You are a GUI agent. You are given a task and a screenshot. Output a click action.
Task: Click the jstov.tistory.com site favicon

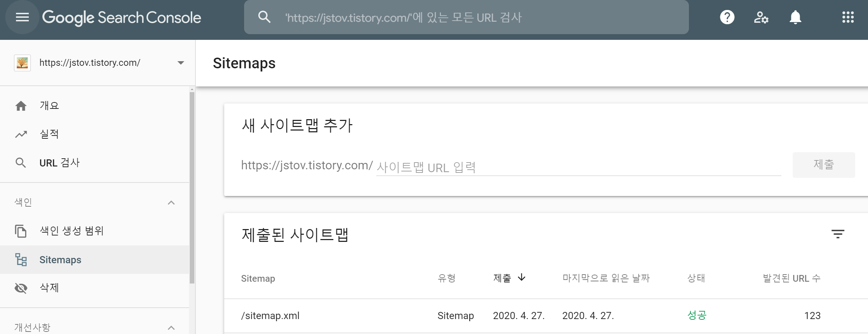click(22, 63)
